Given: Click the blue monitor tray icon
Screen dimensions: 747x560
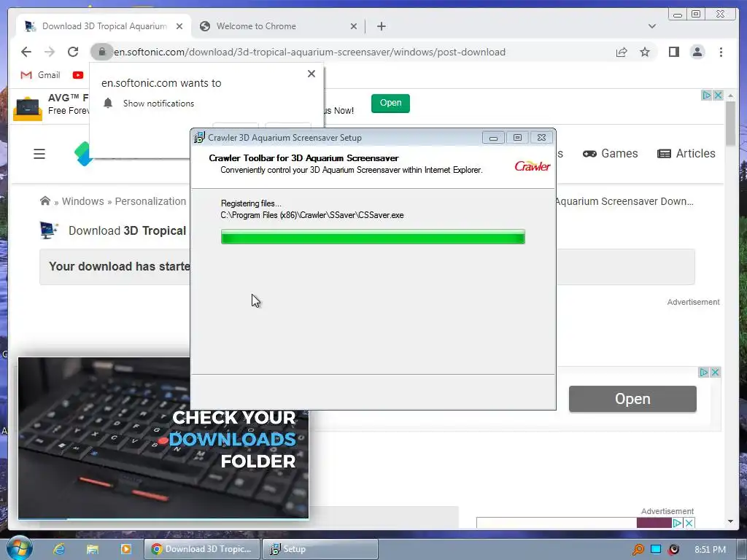Looking at the screenshot, I should click(x=656, y=550).
